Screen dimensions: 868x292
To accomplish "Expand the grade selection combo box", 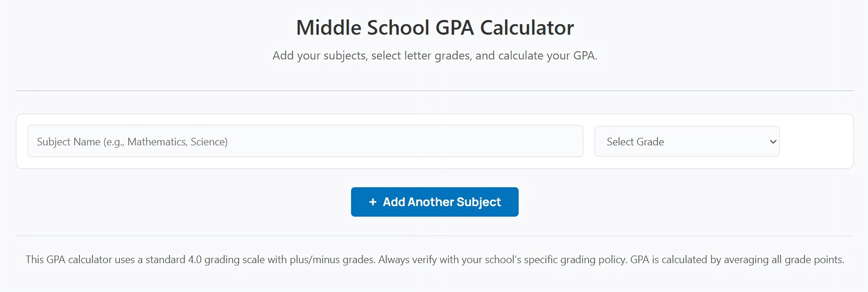I will tap(686, 141).
